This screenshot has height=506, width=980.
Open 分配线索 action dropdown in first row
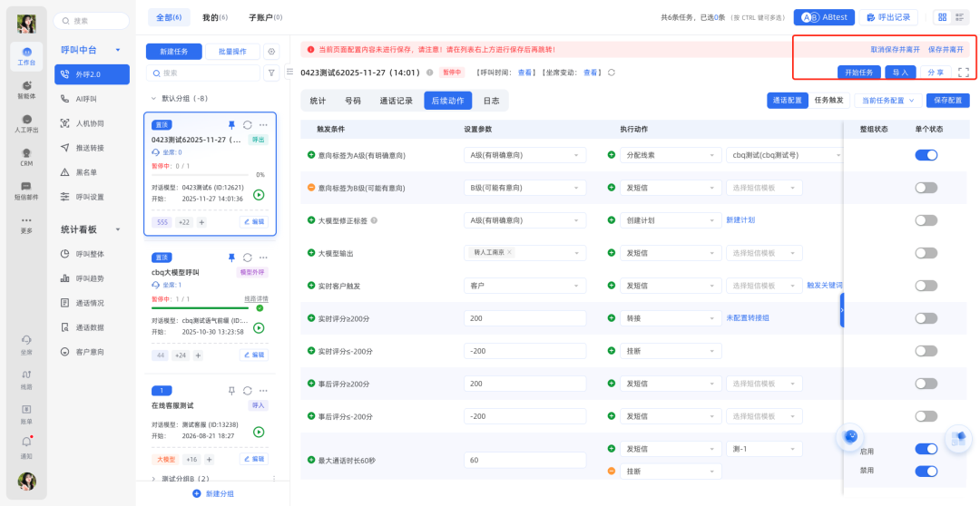point(671,155)
